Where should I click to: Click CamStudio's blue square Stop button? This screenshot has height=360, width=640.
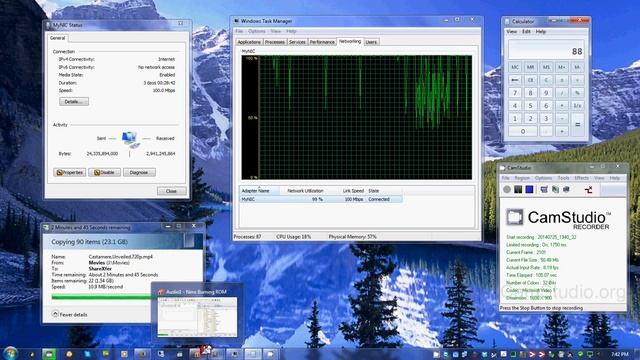click(529, 189)
